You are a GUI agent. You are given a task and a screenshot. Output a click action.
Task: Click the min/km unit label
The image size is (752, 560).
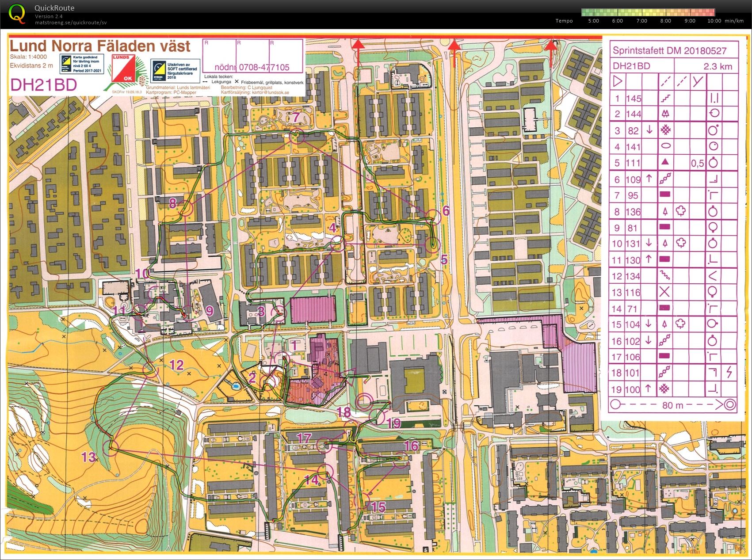click(734, 21)
